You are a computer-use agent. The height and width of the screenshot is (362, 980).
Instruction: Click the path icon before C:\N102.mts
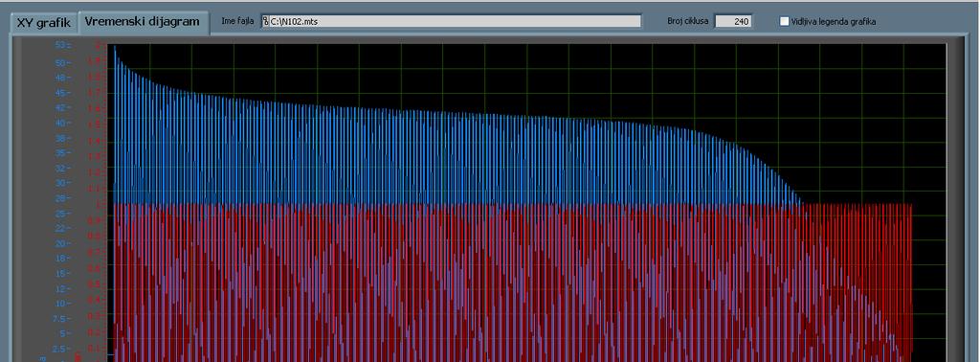point(265,21)
